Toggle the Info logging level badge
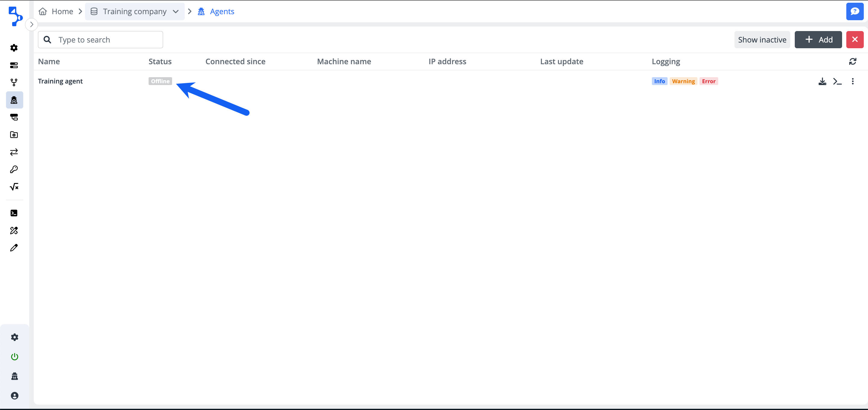Image resolution: width=868 pixels, height=410 pixels. click(x=659, y=81)
